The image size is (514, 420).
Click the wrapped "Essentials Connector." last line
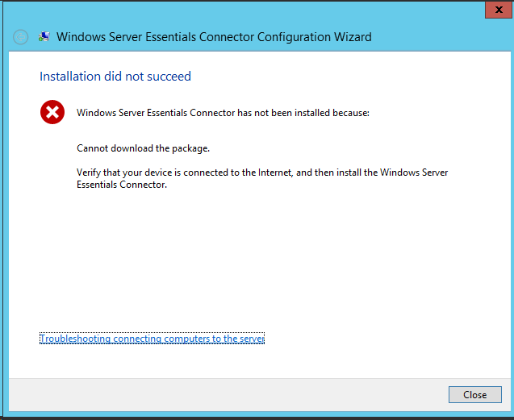[122, 185]
